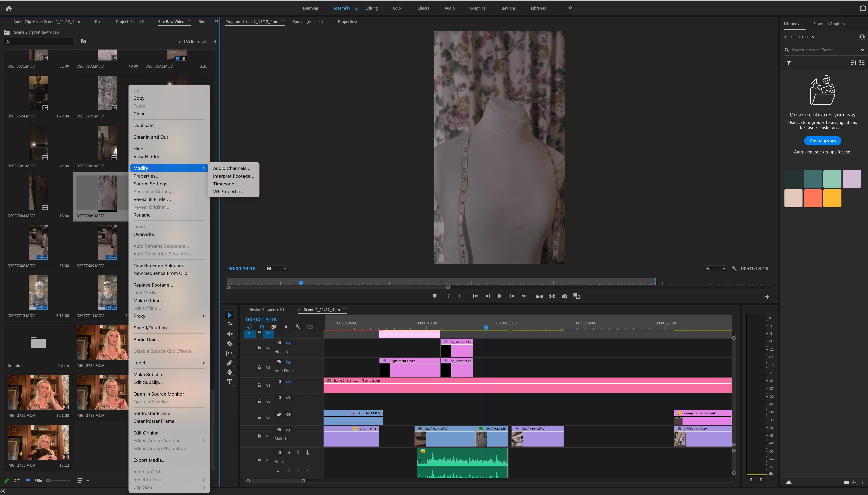Viewport: 868px width, 495px height.
Task: Toggle track output for Video 6
Action: click(288, 343)
